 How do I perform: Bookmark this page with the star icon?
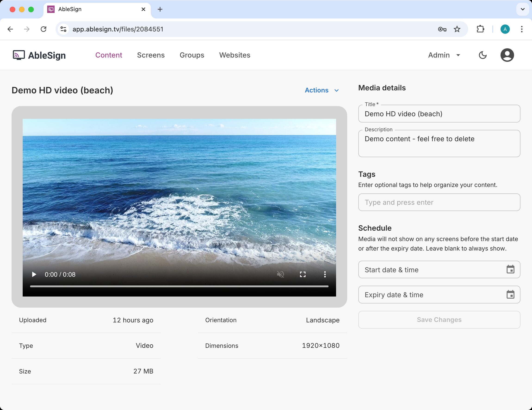(x=457, y=29)
